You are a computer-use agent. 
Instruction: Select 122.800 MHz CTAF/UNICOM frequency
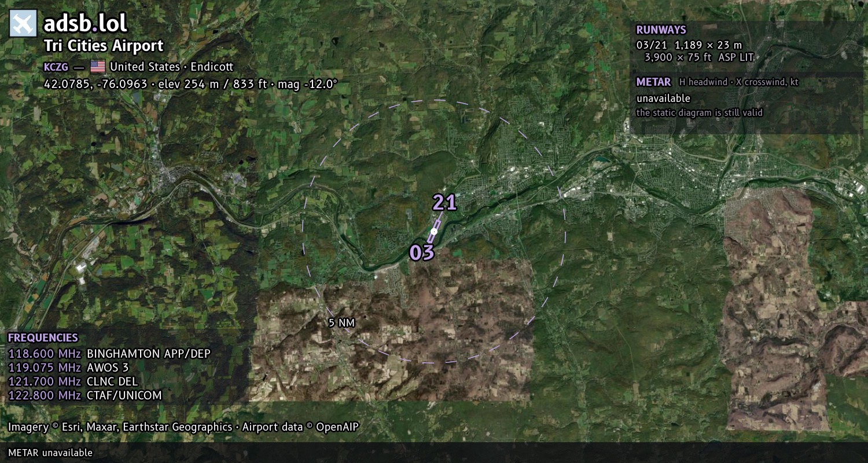(x=85, y=395)
